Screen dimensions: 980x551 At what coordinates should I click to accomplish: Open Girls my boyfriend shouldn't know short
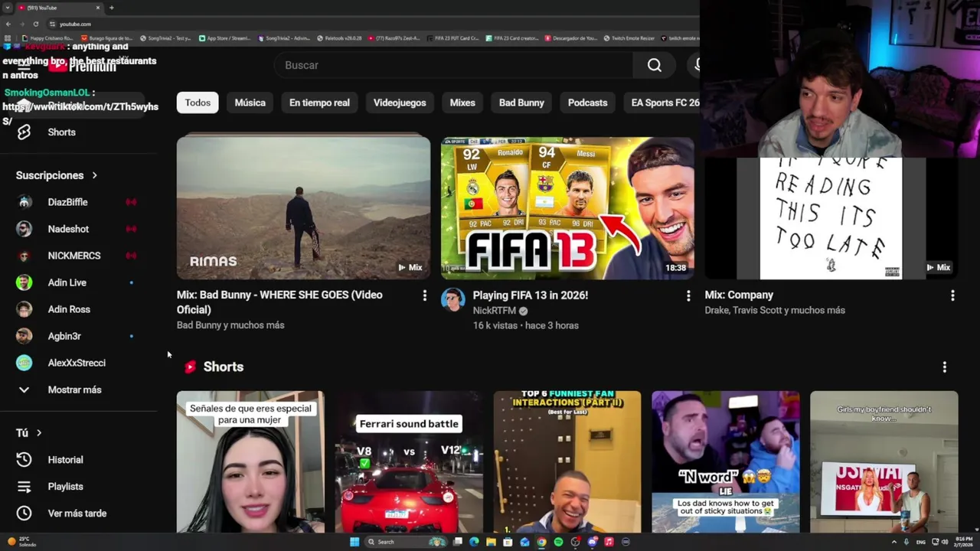(884, 461)
